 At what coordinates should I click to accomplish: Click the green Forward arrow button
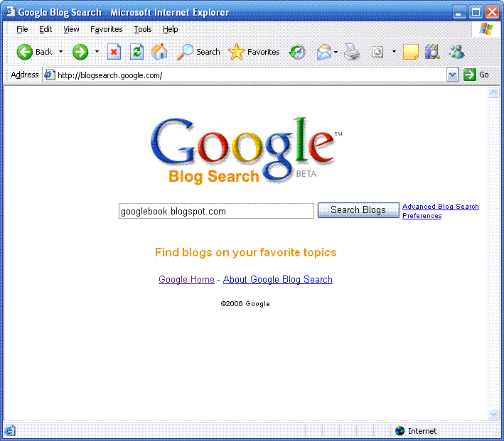[x=80, y=52]
